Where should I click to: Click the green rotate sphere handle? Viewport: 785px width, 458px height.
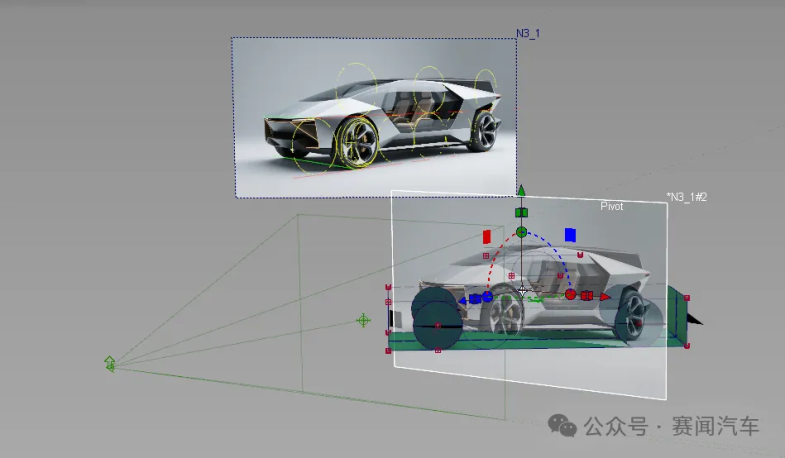click(521, 232)
